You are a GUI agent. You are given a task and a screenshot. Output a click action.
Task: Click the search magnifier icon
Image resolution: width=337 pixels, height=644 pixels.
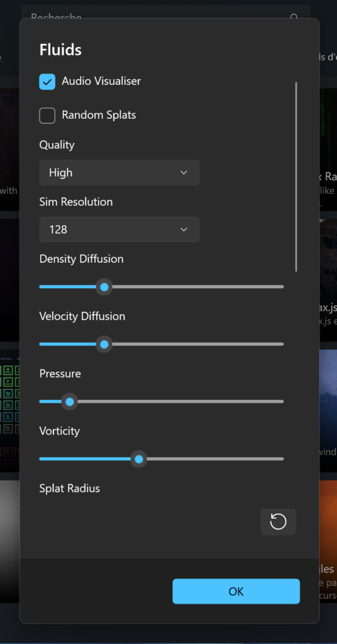294,17
